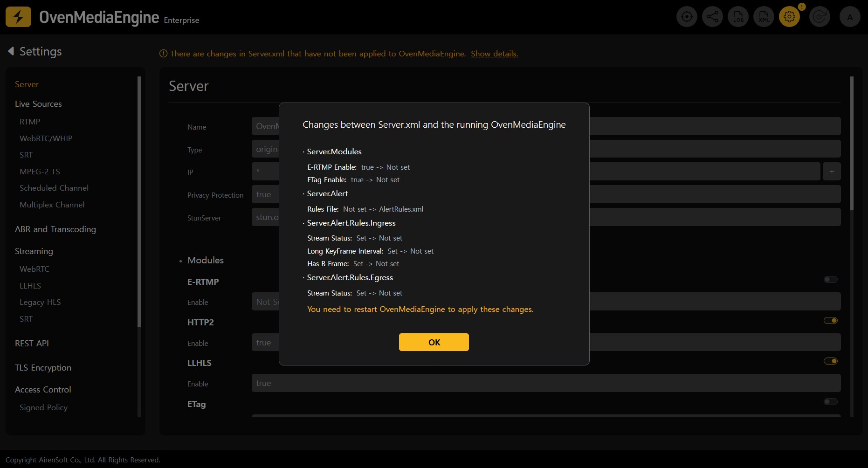Screen dimensions: 868x468
Task: Open ABR and Transcoding settings
Action: (x=55, y=229)
